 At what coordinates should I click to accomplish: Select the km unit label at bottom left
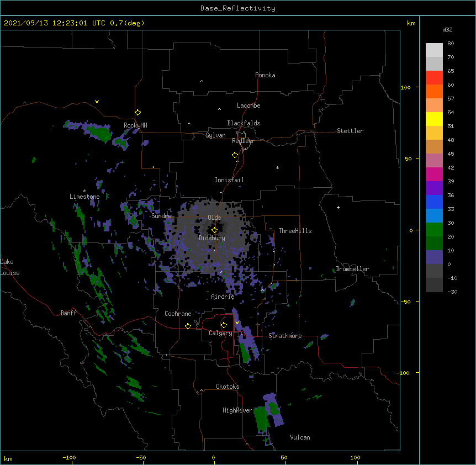click(8, 459)
